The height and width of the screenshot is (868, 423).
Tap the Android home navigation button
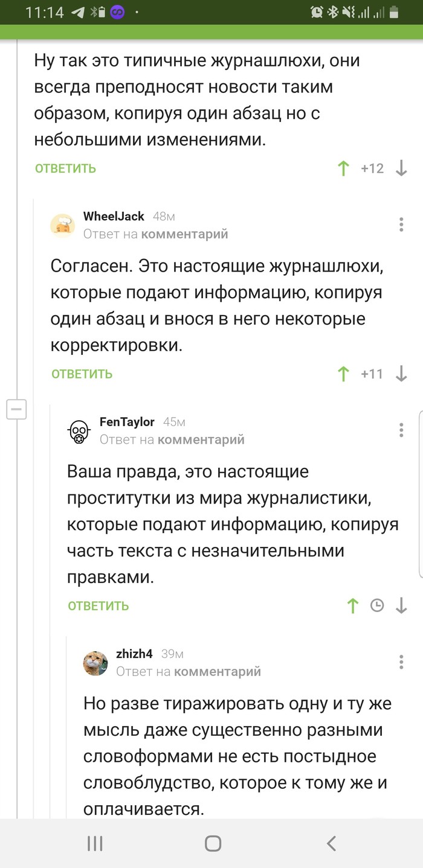click(213, 843)
